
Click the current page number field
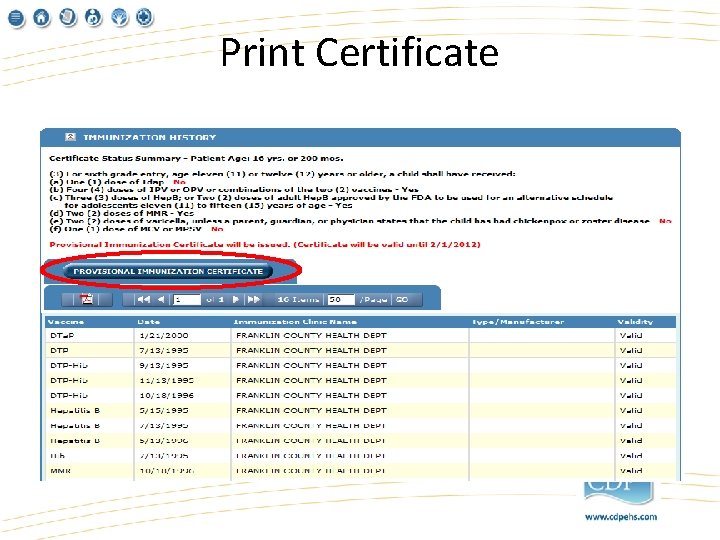click(186, 299)
